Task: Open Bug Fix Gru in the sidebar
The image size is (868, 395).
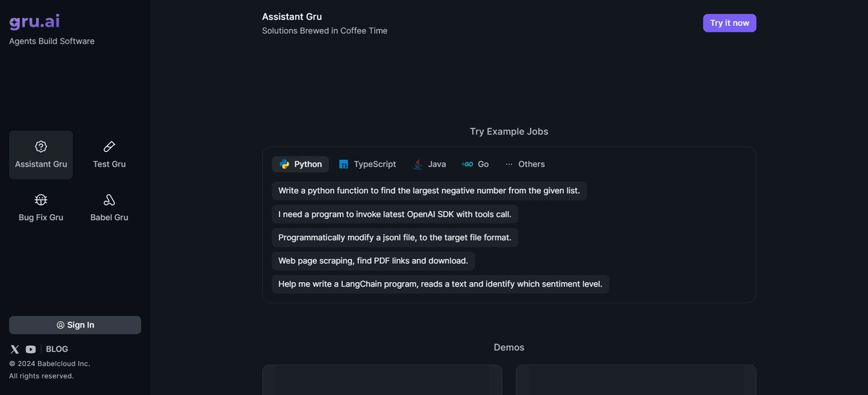Action: coord(41,208)
